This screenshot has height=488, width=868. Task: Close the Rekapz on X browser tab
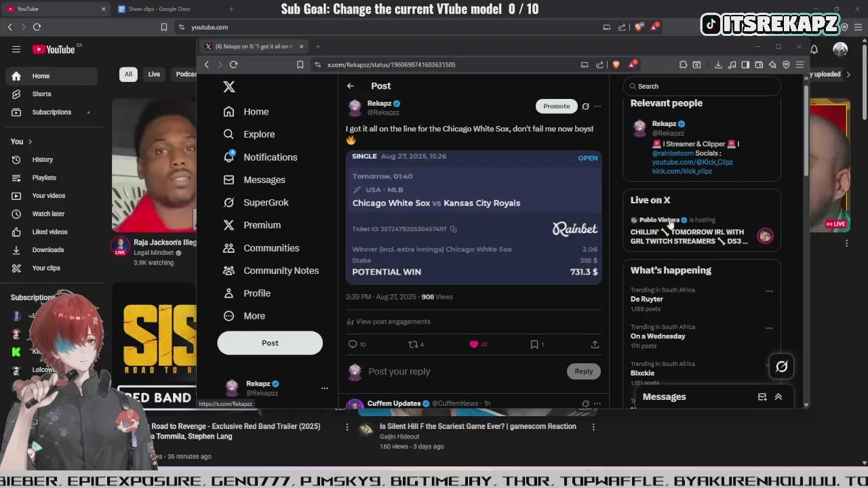301,47
